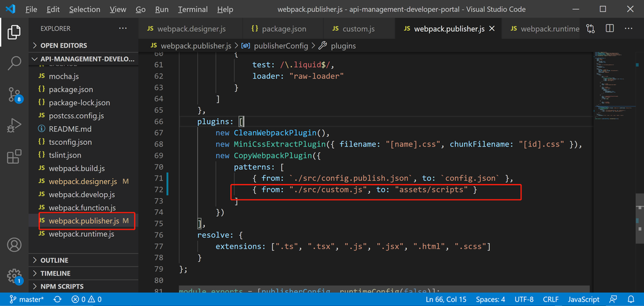Close the webpack.publisher.js tab
This screenshot has width=644, height=306.
click(x=493, y=29)
